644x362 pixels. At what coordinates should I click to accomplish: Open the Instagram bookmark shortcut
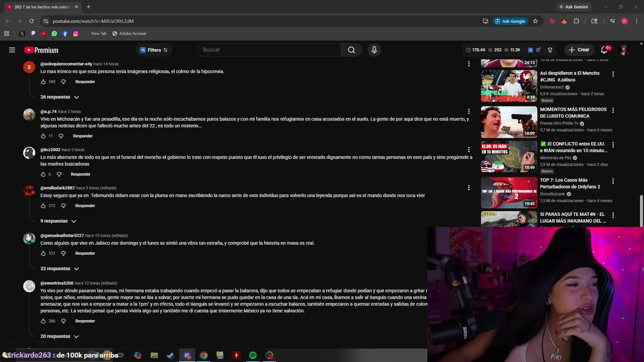(x=75, y=34)
